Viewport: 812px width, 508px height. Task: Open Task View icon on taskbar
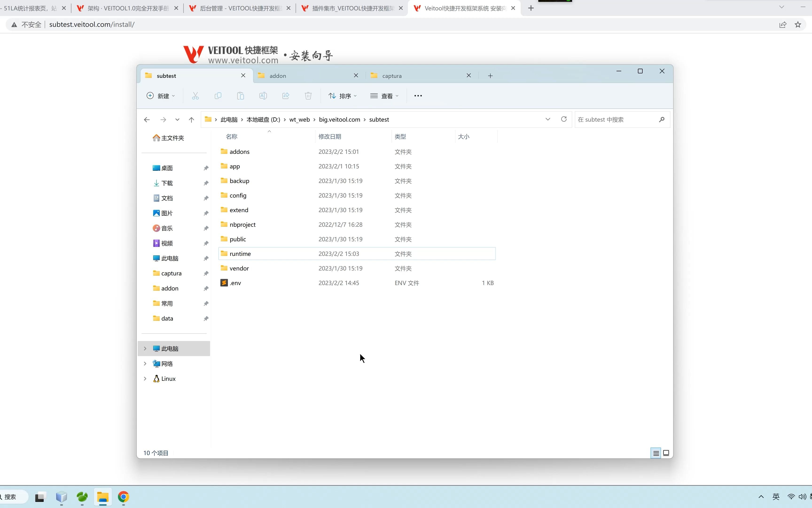40,496
